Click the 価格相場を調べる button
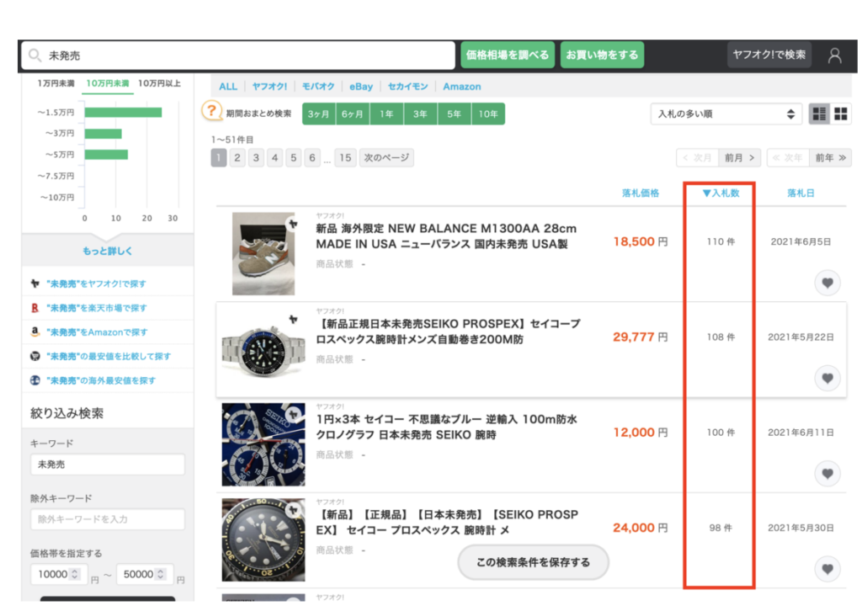Image resolution: width=862 pixels, height=616 pixels. tap(508, 56)
